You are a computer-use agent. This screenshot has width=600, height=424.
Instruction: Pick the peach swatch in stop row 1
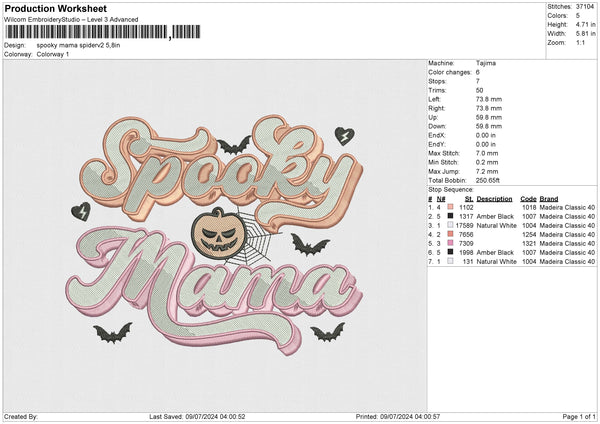450,207
